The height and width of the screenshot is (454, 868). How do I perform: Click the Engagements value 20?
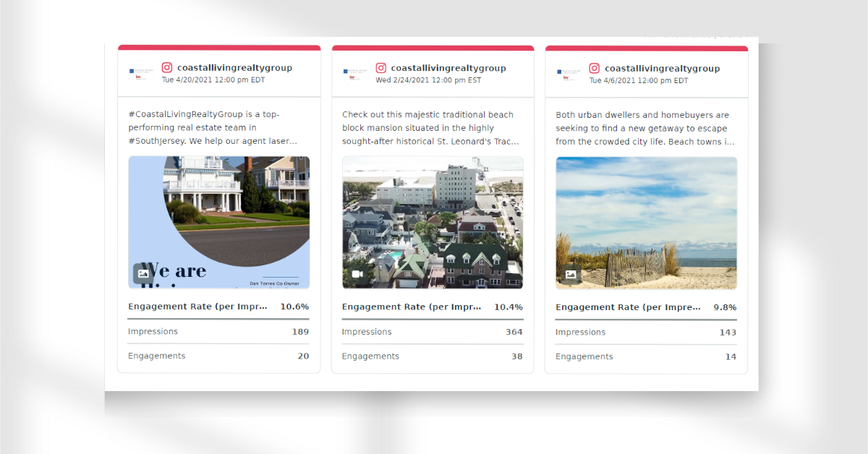[303, 356]
